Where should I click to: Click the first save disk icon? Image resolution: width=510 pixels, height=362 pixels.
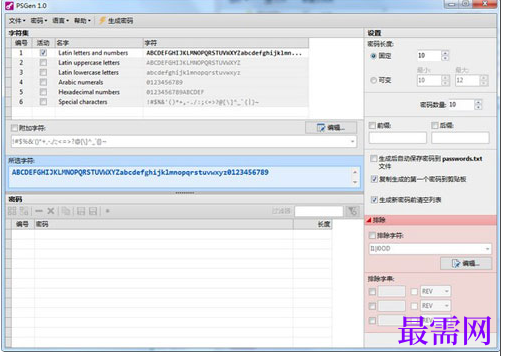click(81, 211)
